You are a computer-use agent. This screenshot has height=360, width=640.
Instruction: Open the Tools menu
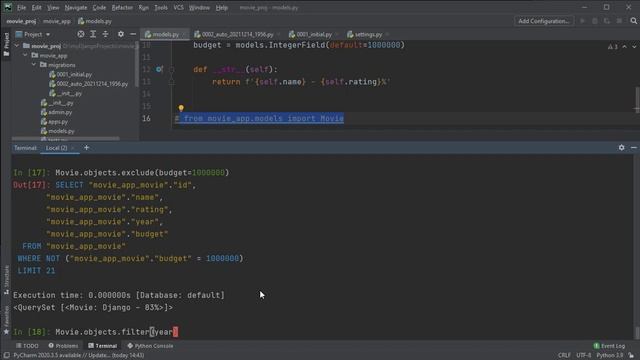coord(161,8)
